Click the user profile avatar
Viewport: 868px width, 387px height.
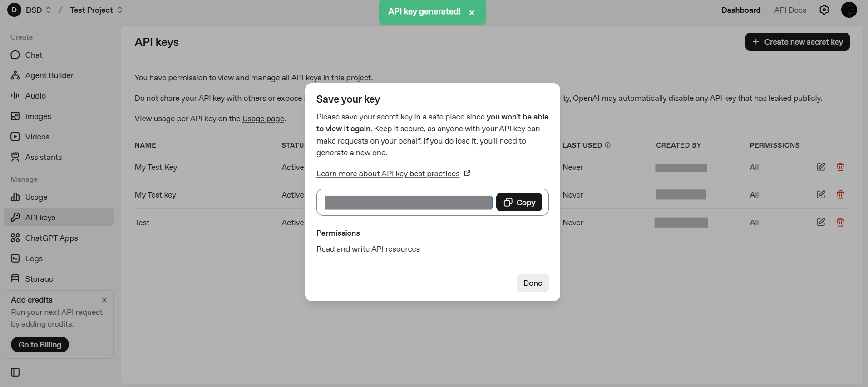pos(849,10)
